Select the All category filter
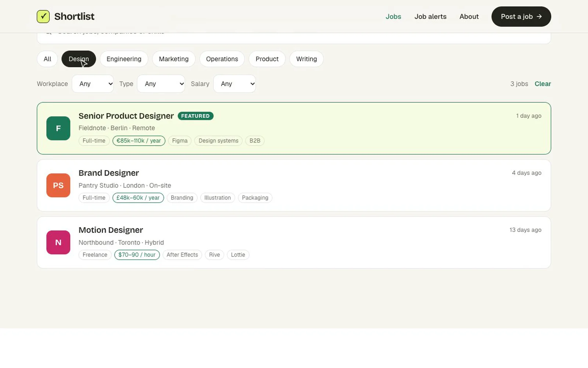 pyautogui.click(x=47, y=59)
